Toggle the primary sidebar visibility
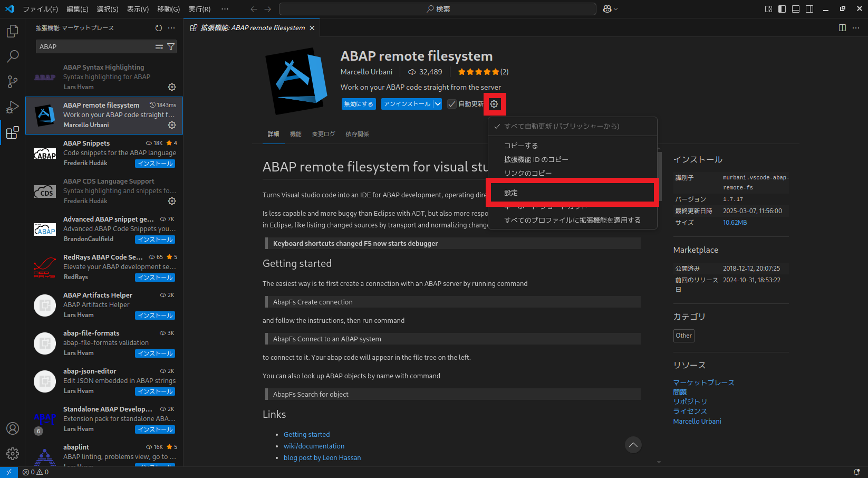 point(782,8)
